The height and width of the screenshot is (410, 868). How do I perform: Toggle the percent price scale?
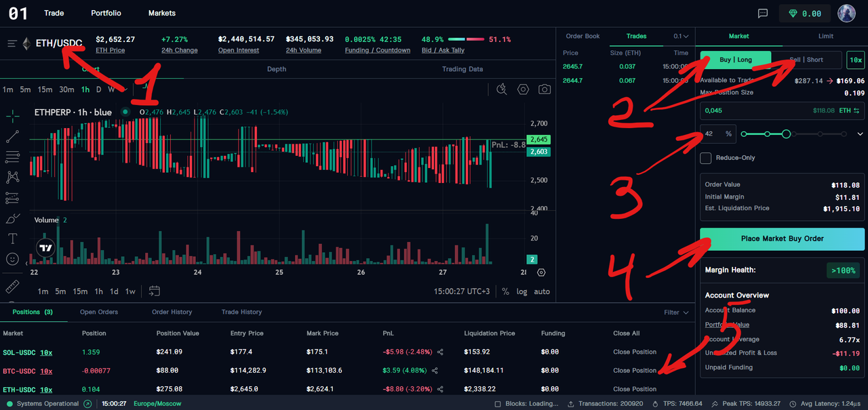point(506,291)
